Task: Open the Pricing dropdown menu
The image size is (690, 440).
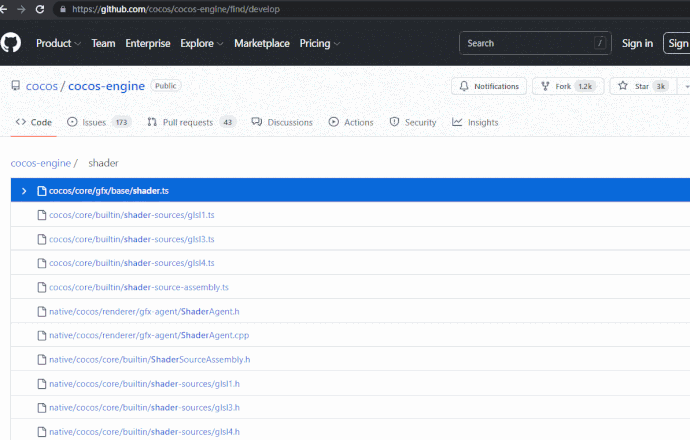Action: pyautogui.click(x=319, y=43)
